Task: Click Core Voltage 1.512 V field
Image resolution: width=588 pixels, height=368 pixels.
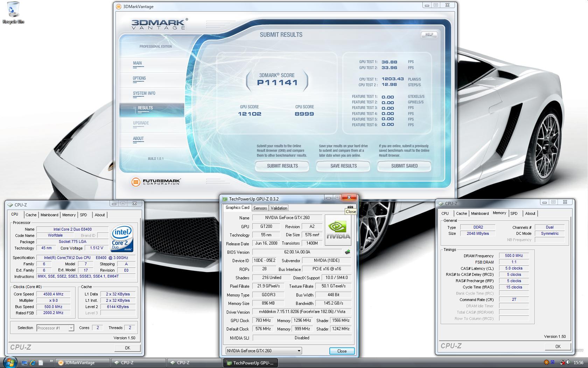Action: tap(97, 248)
